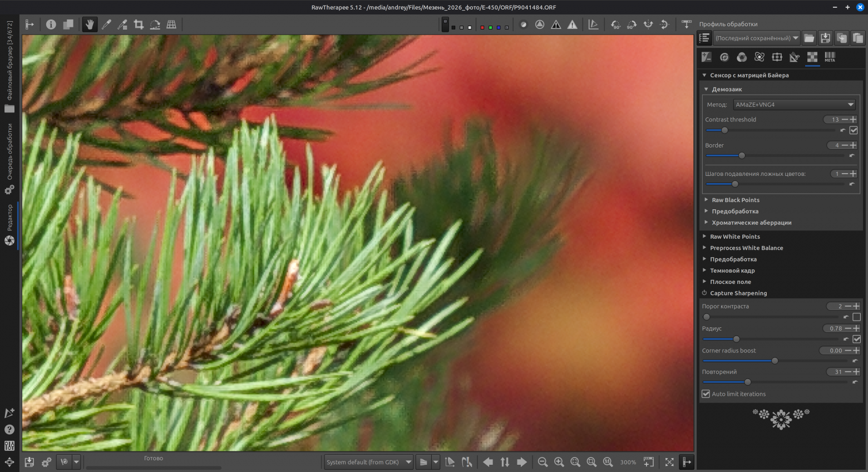The width and height of the screenshot is (868, 472).
Task: Save current image icon in bottom bar
Action: (29, 462)
